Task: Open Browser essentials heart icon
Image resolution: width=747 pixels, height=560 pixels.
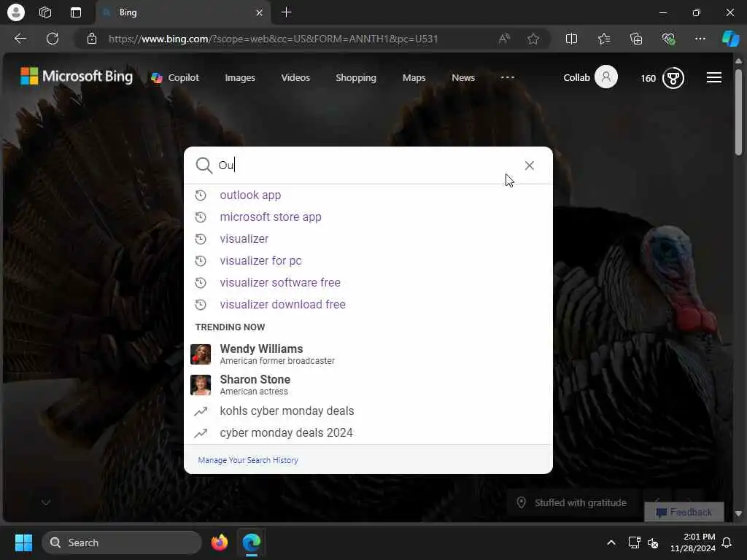Action: [x=668, y=39]
